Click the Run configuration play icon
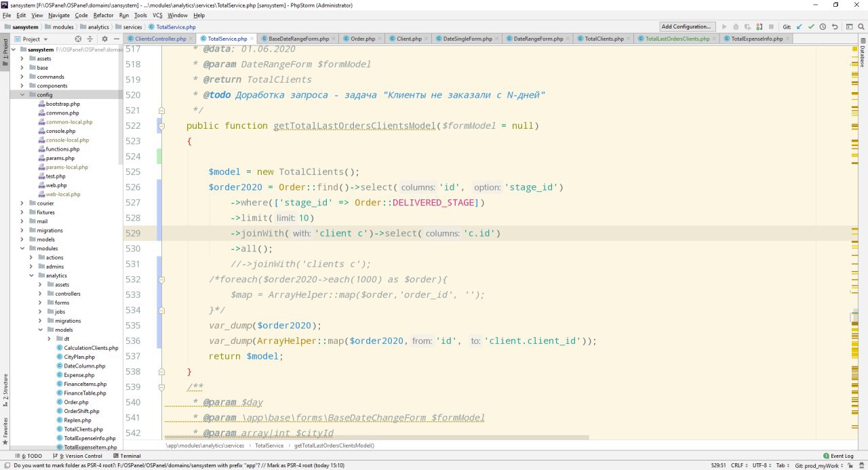868x470 pixels. coord(724,26)
